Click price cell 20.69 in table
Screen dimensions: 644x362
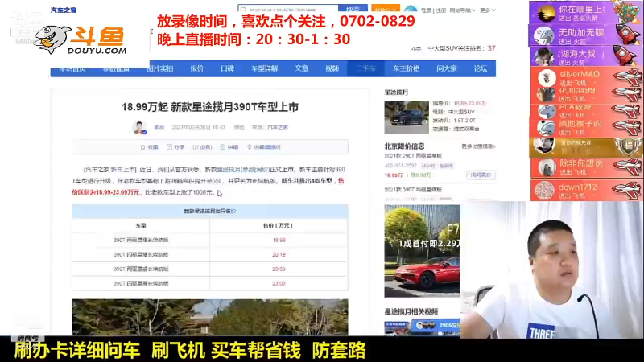(279, 269)
